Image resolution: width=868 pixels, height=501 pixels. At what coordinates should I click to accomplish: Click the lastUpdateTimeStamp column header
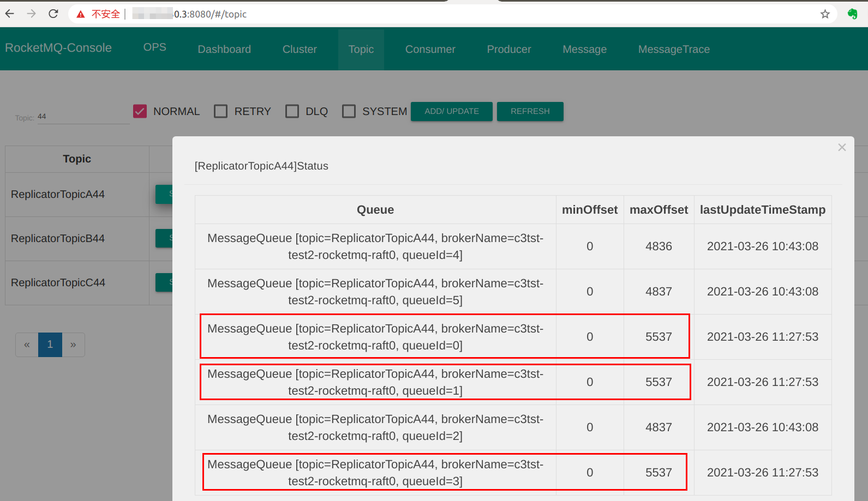pos(763,209)
